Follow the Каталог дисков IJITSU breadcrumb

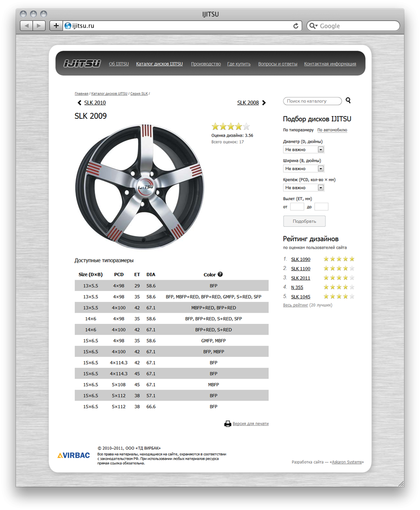pyautogui.click(x=109, y=94)
